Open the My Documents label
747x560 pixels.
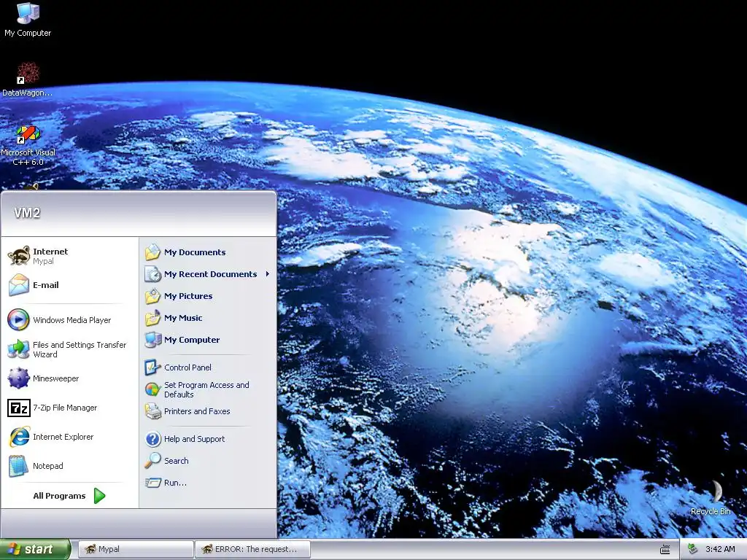[x=195, y=252]
